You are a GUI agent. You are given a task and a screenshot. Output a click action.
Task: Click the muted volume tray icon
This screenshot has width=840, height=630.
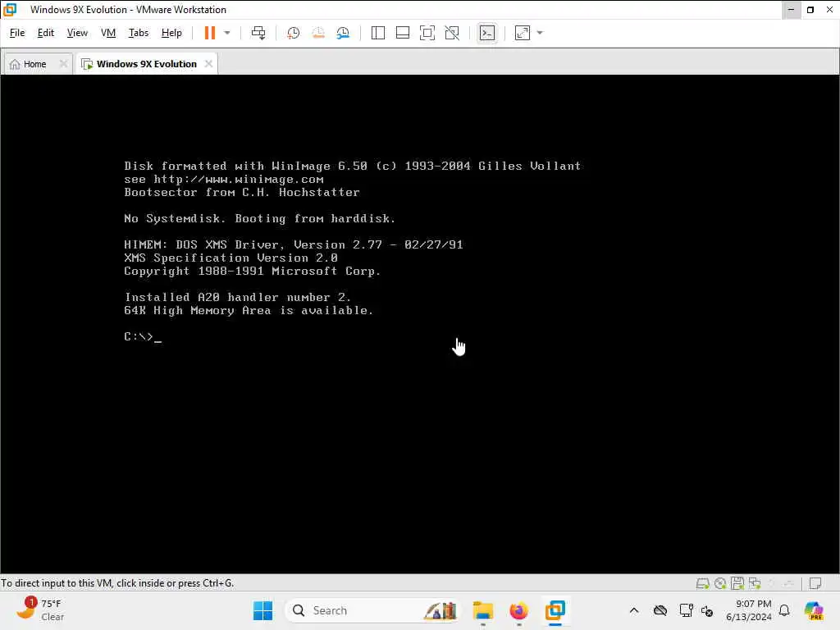point(707,610)
